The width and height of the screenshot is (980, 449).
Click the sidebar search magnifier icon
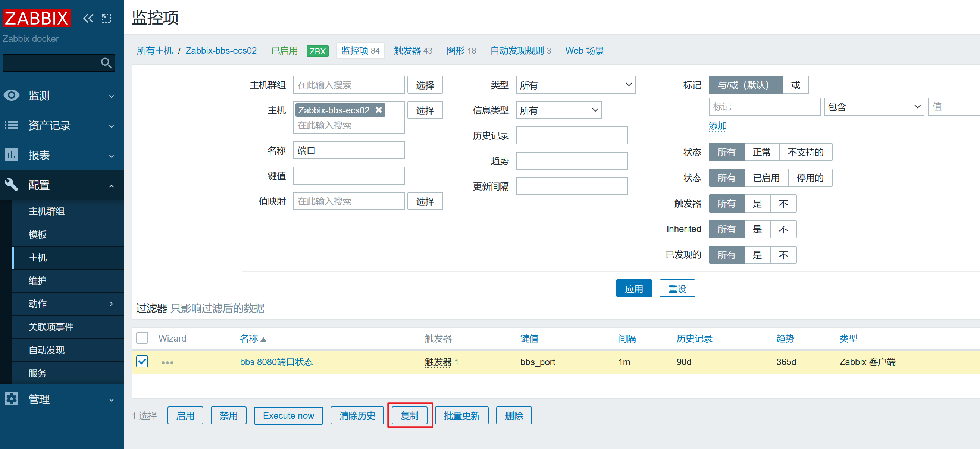(106, 63)
